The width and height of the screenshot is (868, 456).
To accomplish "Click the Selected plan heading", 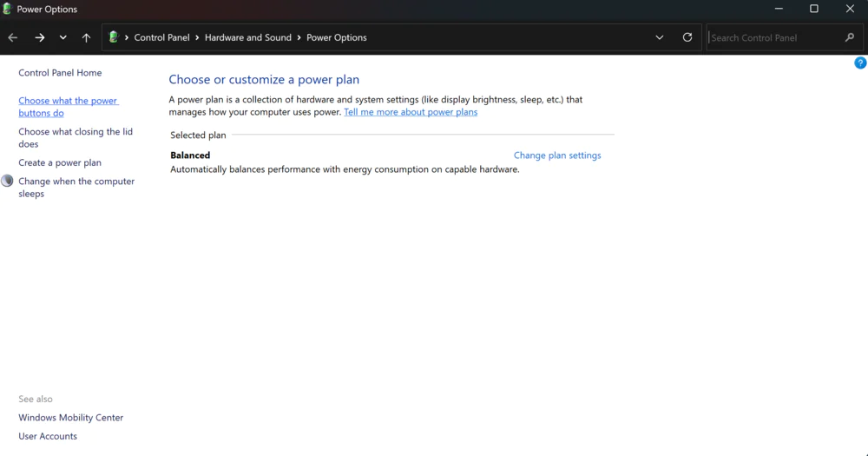I will pyautogui.click(x=198, y=135).
